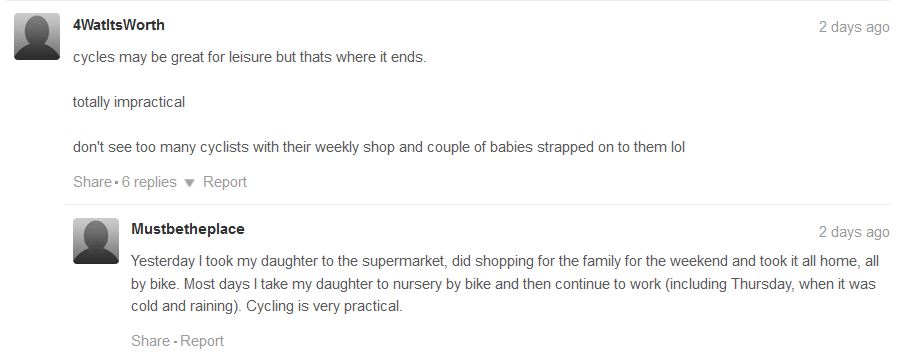Report 4WatItsWorth's comment
The width and height of the screenshot is (922, 364).
225,182
